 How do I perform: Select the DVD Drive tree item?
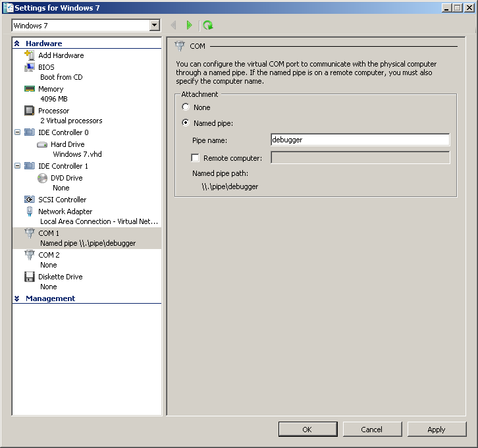tap(66, 178)
